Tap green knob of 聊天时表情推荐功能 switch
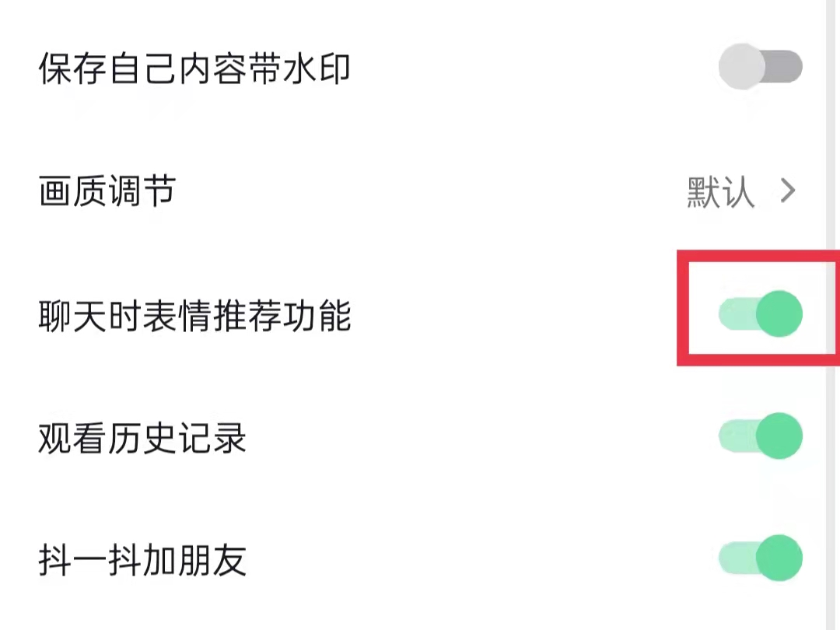This screenshot has height=630, width=840. pyautogui.click(x=779, y=314)
